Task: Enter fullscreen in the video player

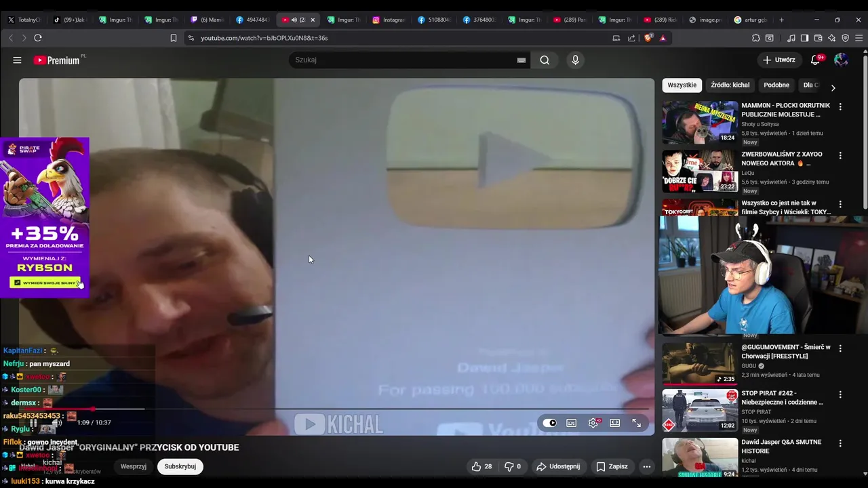Action: [x=637, y=423]
